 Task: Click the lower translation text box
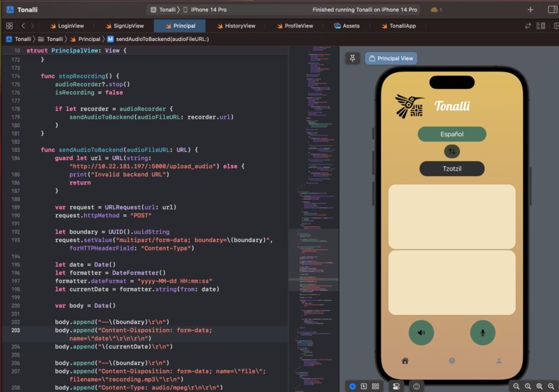(452, 282)
